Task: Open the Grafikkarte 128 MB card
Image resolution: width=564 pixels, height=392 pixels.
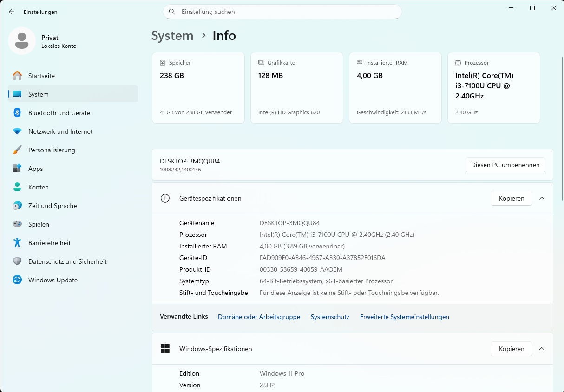Action: coord(297,88)
